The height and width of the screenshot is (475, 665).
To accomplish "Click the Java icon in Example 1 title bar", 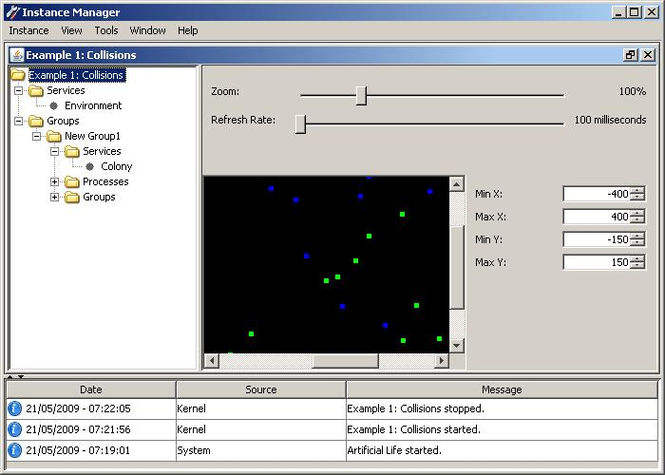I will (17, 55).
